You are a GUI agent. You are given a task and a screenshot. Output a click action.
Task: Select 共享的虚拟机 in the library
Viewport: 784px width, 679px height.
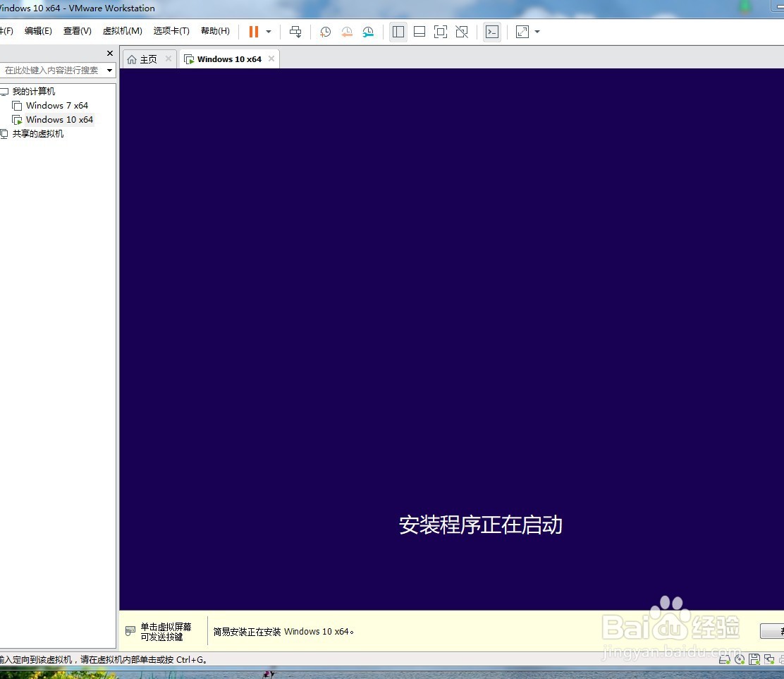[38, 133]
